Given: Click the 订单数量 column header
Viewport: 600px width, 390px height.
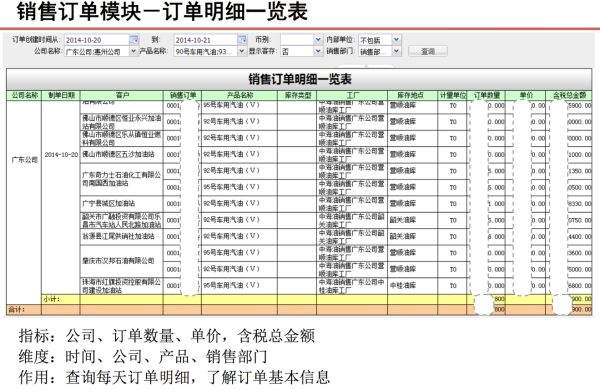Looking at the screenshot, I should tap(487, 95).
